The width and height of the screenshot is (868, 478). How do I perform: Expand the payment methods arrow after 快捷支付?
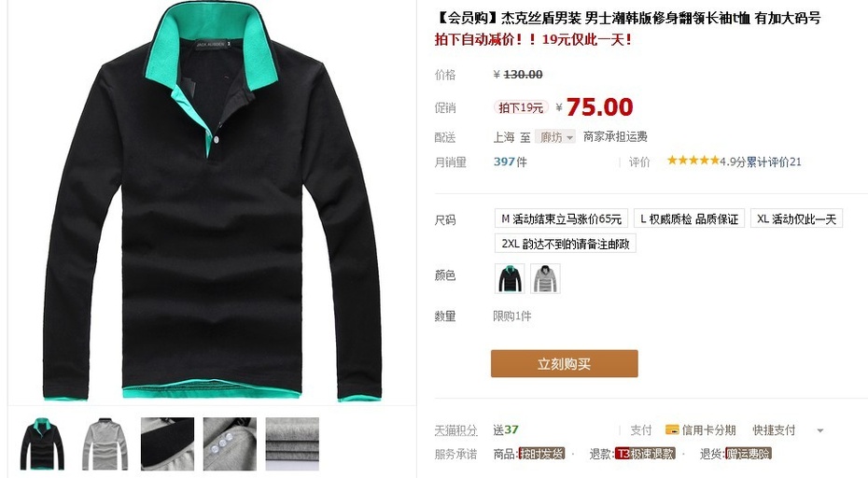[x=819, y=430]
